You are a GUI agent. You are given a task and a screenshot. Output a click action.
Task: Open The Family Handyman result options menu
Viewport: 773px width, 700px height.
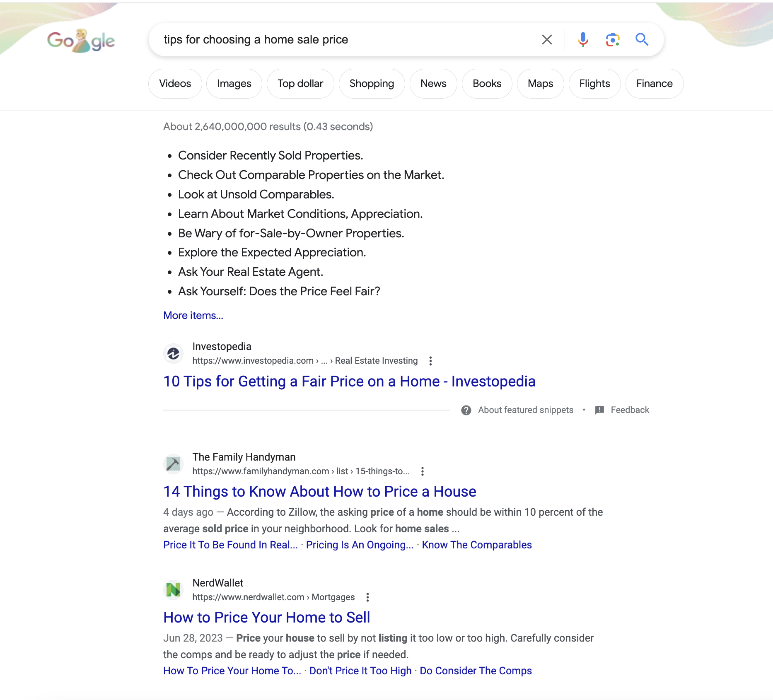coord(422,471)
